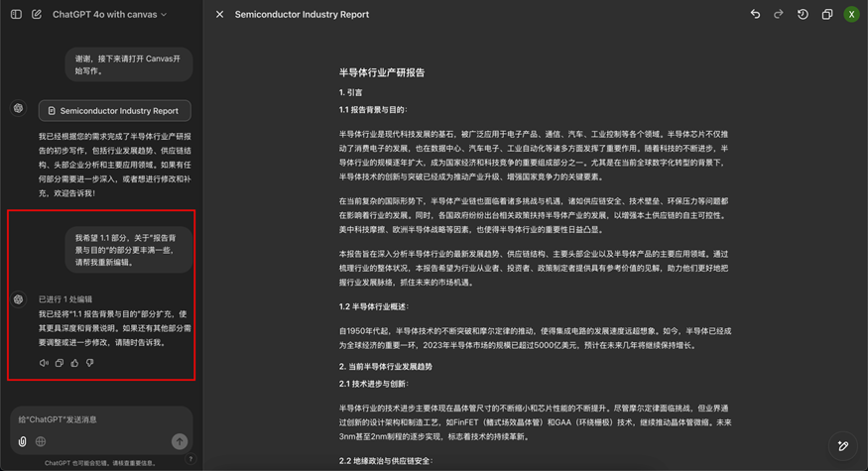This screenshot has width=868, height=471.
Task: Start a new chat with the compose icon
Action: tap(37, 15)
